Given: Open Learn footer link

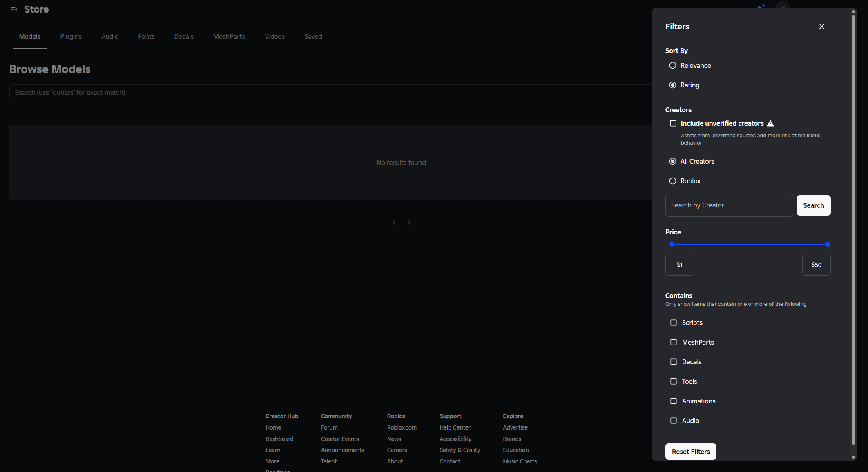Looking at the screenshot, I should [x=273, y=450].
